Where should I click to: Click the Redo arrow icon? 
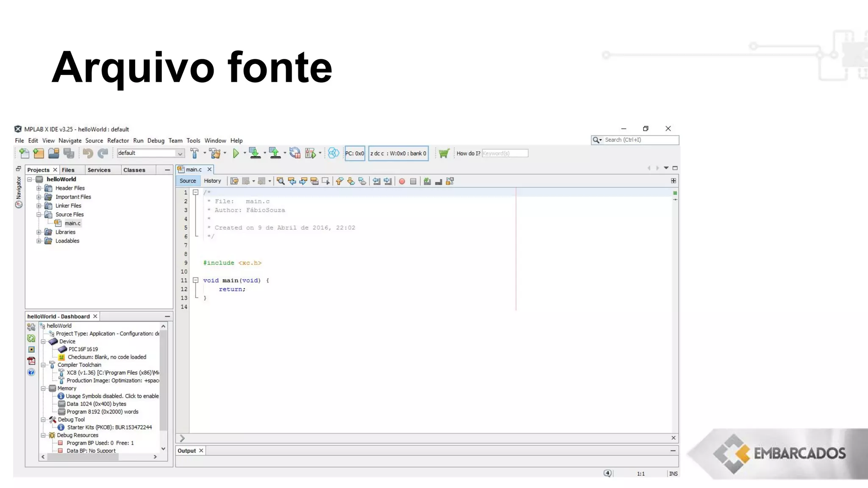(103, 153)
